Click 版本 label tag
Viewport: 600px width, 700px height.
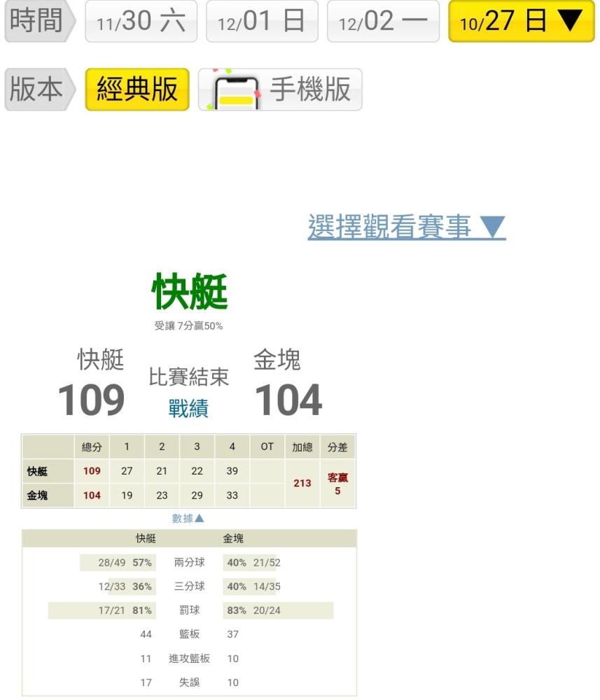tap(40, 90)
